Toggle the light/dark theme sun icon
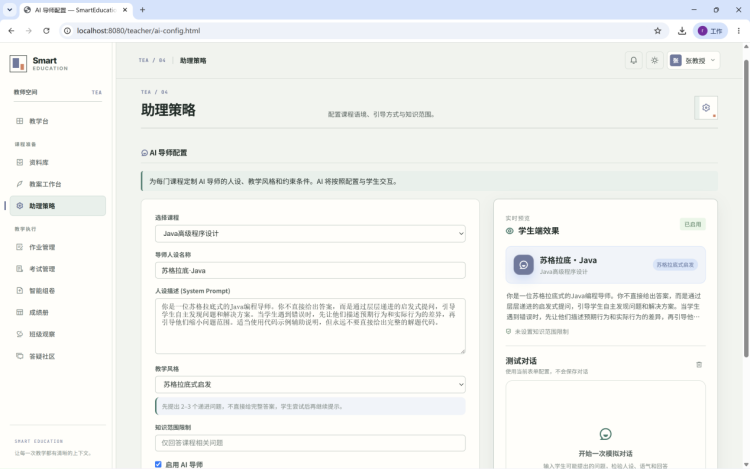This screenshot has height=469, width=750. (654, 61)
